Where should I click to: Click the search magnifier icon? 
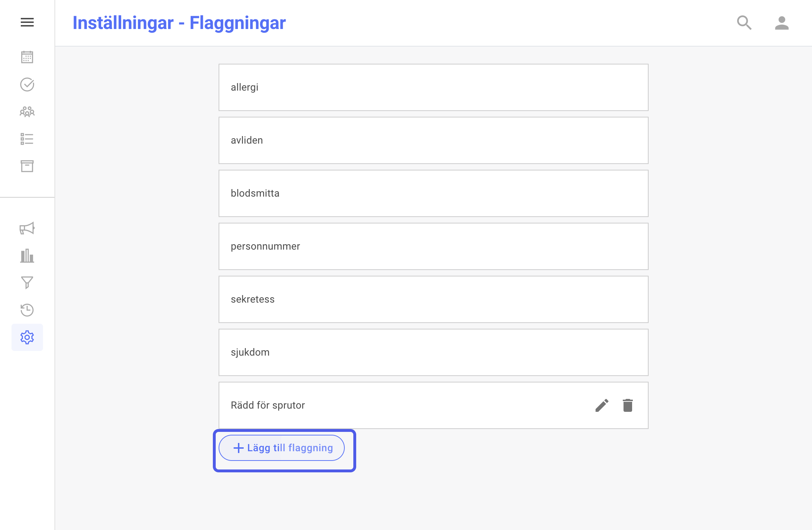point(744,23)
